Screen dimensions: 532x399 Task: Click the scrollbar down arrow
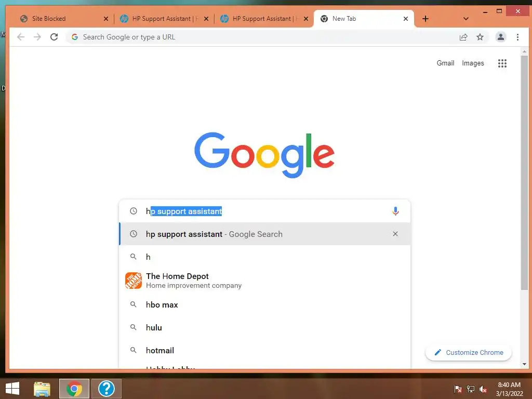click(524, 364)
